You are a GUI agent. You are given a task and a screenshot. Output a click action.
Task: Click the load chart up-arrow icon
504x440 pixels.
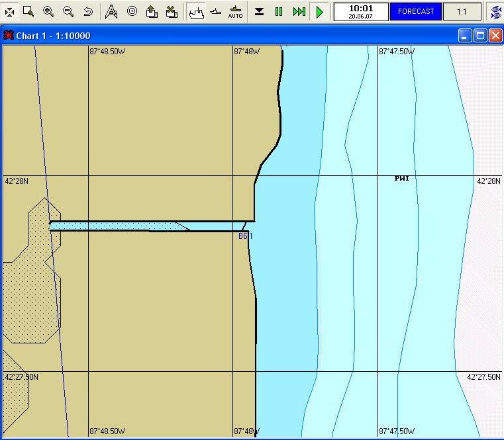(x=152, y=12)
